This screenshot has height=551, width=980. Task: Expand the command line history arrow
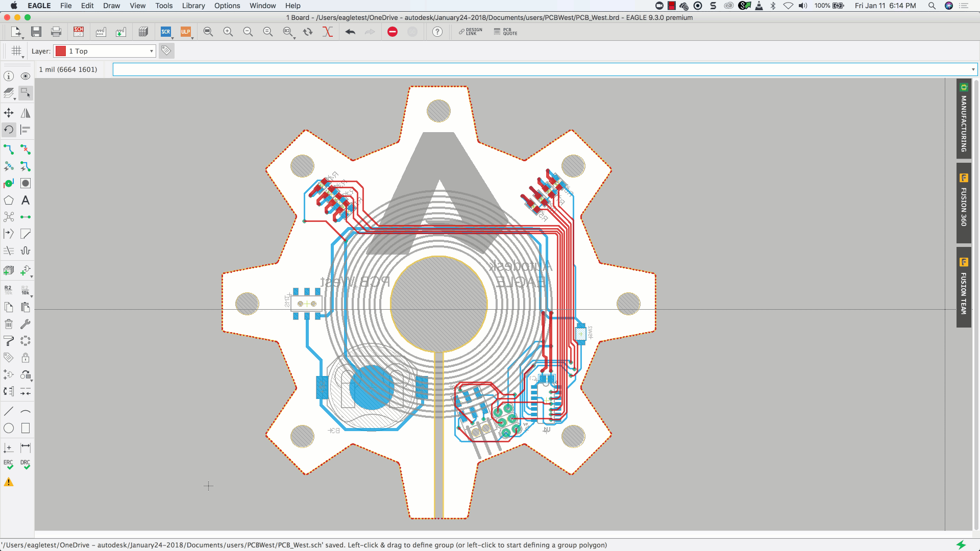click(x=973, y=69)
